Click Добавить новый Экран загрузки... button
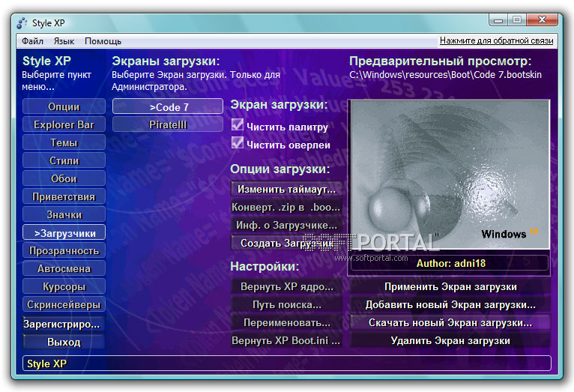The height and width of the screenshot is (392, 574). [450, 304]
